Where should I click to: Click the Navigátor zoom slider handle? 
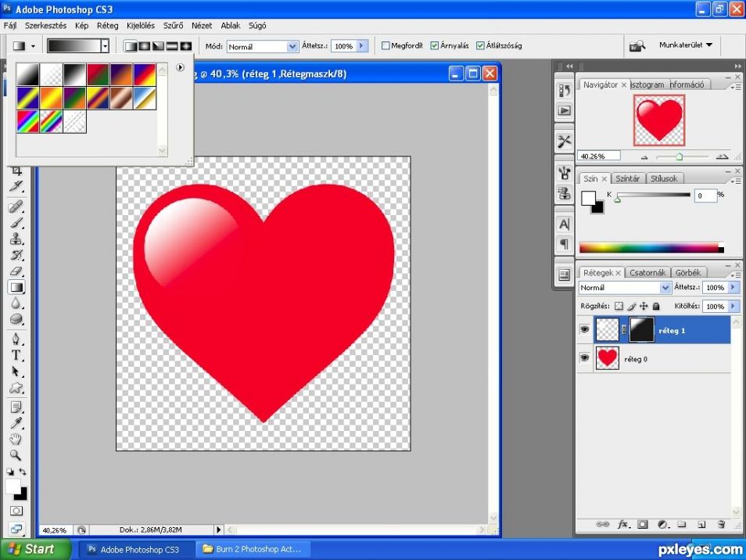[x=680, y=156]
